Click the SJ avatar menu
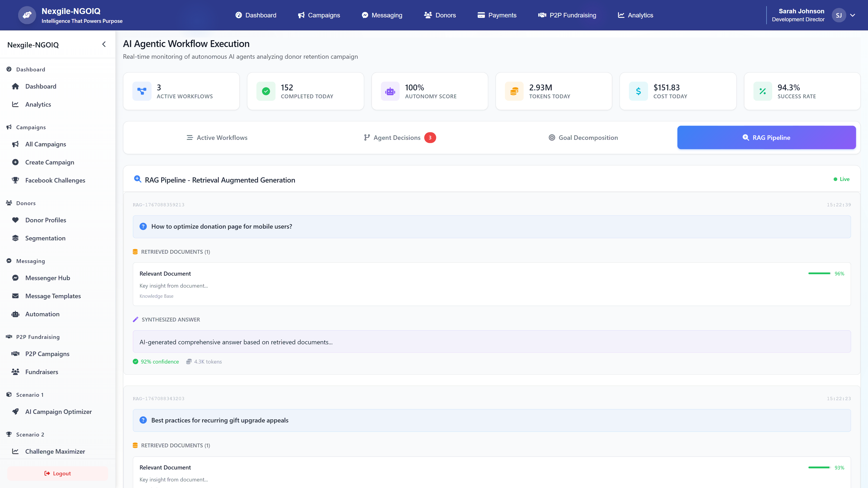 [839, 15]
